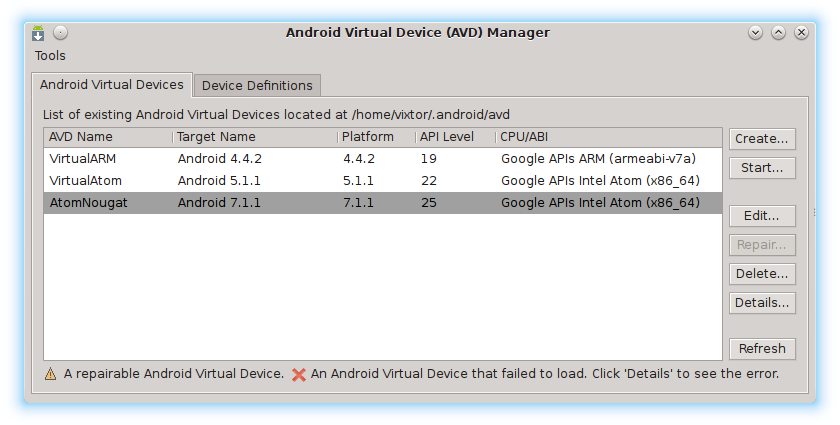Maximize the AVD Manager window
The width and height of the screenshot is (840, 425).
[778, 33]
